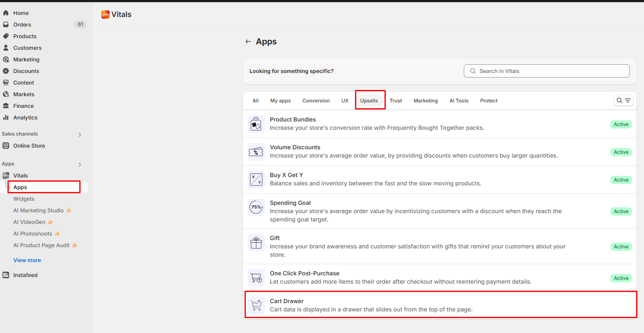Expand the Apps section chevron

[x=80, y=164]
